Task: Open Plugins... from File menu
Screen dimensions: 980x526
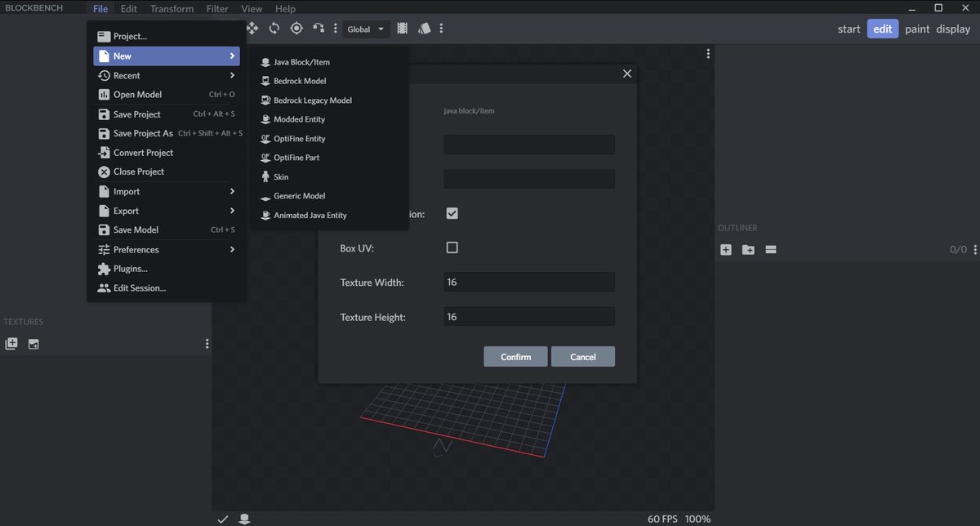Action: point(167,269)
